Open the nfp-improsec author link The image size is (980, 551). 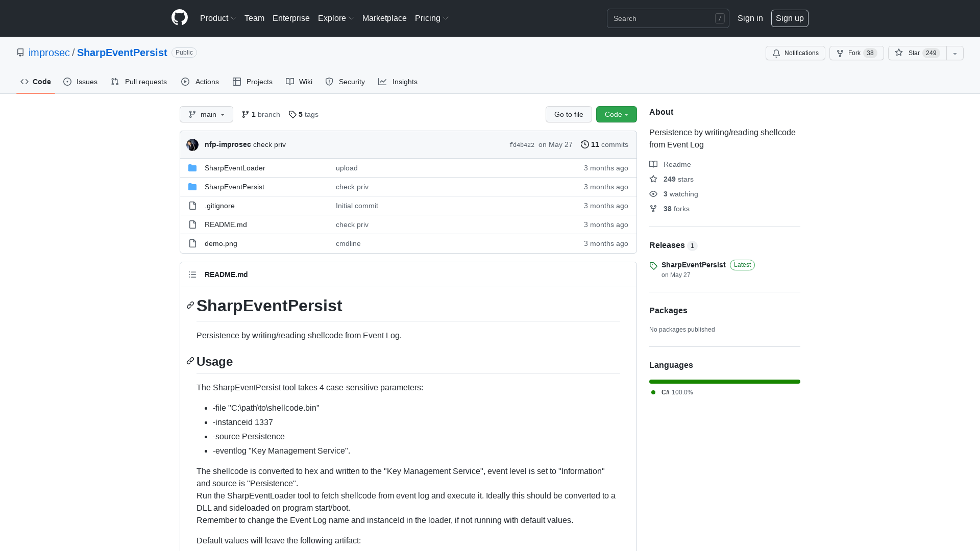coord(228,144)
